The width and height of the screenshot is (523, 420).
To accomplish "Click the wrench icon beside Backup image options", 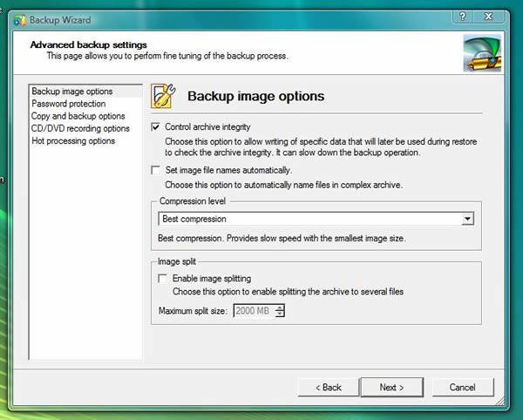I will [x=163, y=96].
